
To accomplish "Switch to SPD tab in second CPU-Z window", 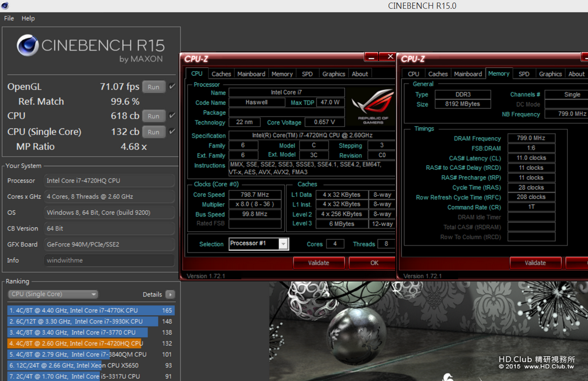I will click(x=524, y=74).
